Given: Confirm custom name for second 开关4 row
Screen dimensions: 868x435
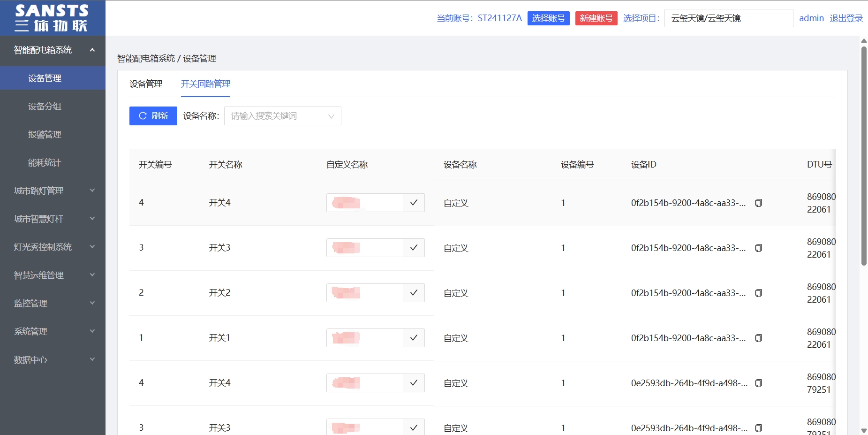Looking at the screenshot, I should (x=414, y=383).
